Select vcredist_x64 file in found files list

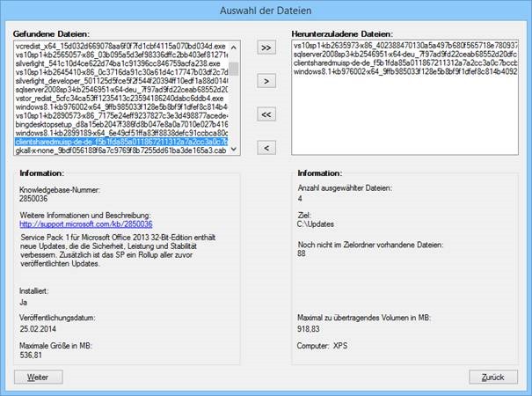[120, 43]
